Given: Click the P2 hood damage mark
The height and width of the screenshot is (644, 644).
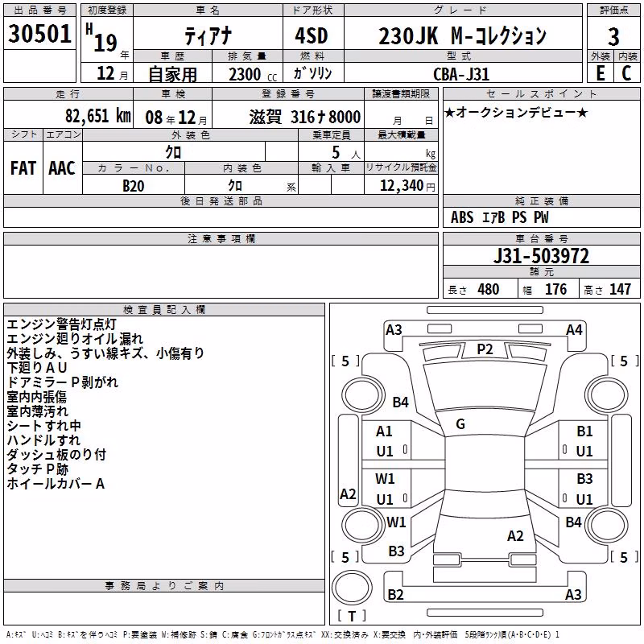Looking at the screenshot, I should 485,349.
